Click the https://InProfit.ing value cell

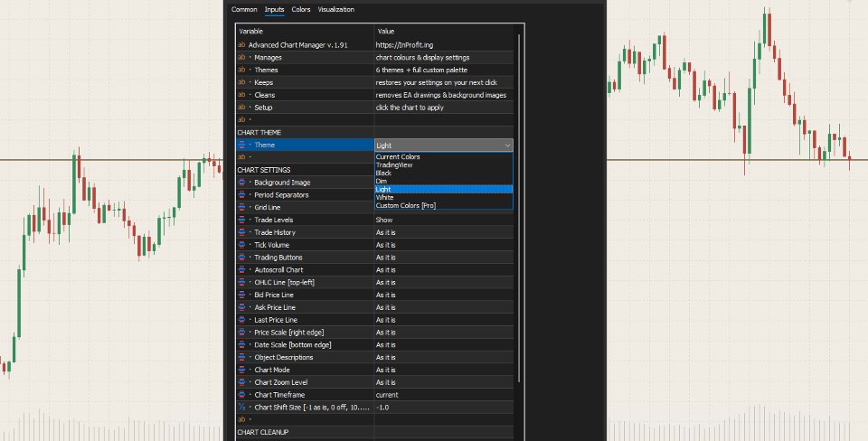(x=443, y=45)
